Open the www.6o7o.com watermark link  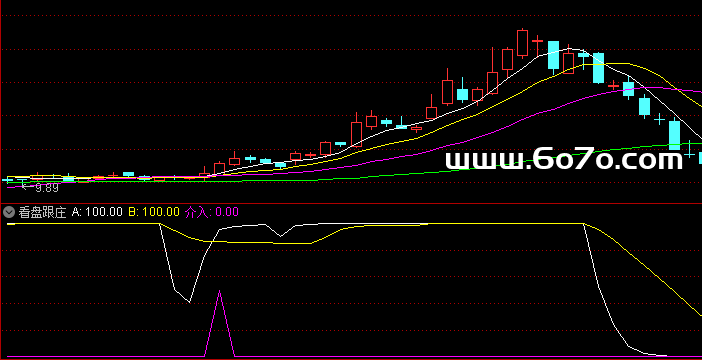click(x=564, y=160)
